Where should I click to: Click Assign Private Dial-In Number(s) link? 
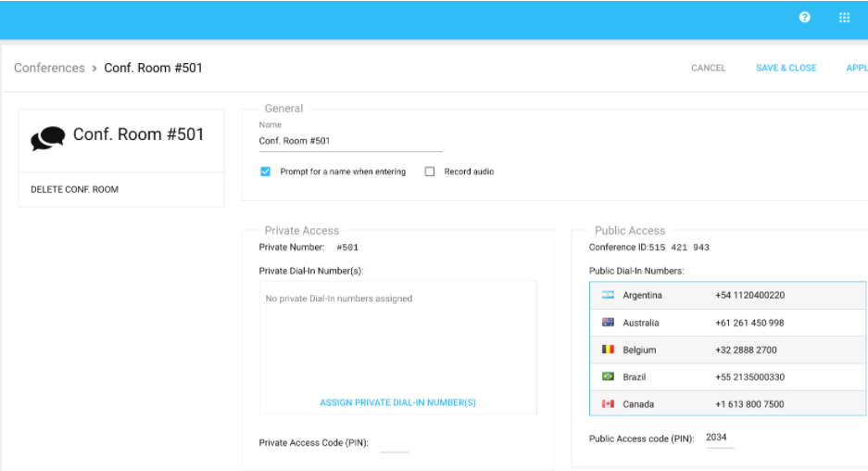click(397, 402)
